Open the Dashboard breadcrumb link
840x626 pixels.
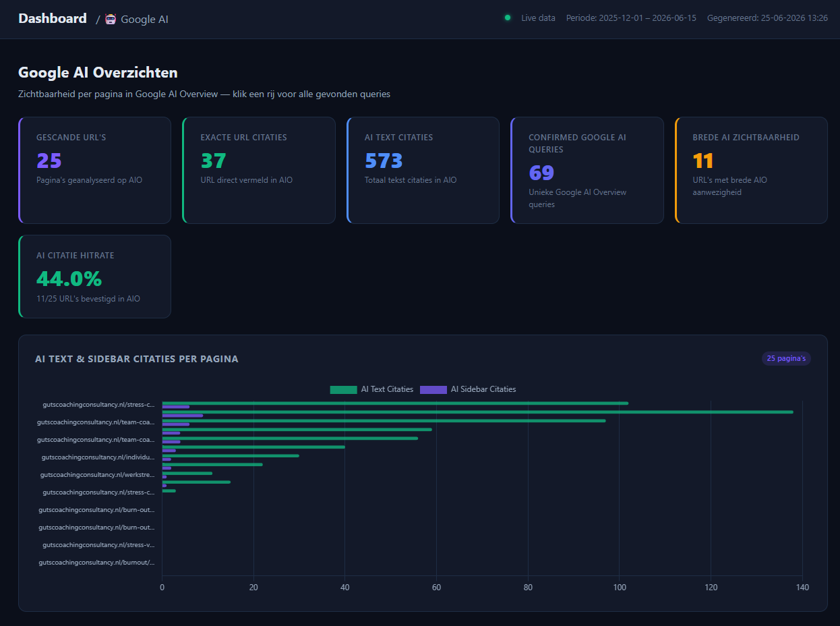tap(53, 18)
